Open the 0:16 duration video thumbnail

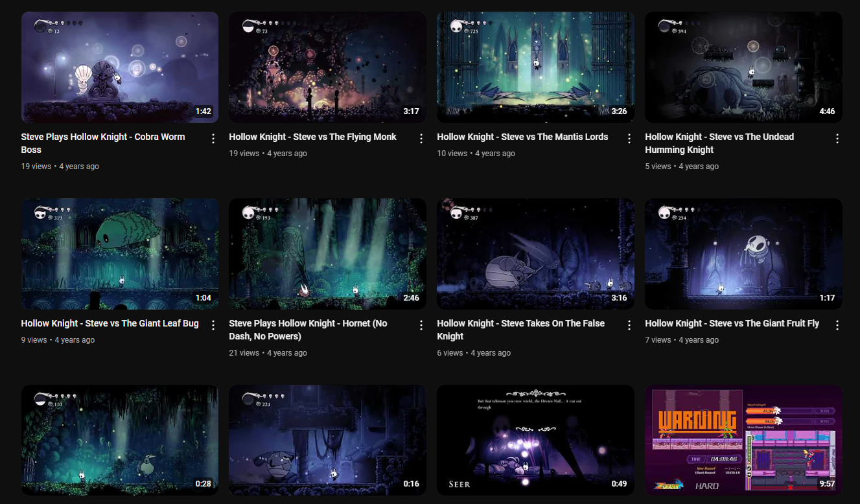327,441
